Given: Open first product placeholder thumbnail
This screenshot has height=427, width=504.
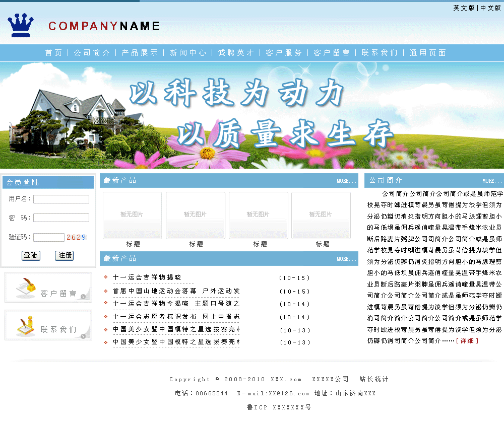Looking at the screenshot, I should tap(133, 215).
